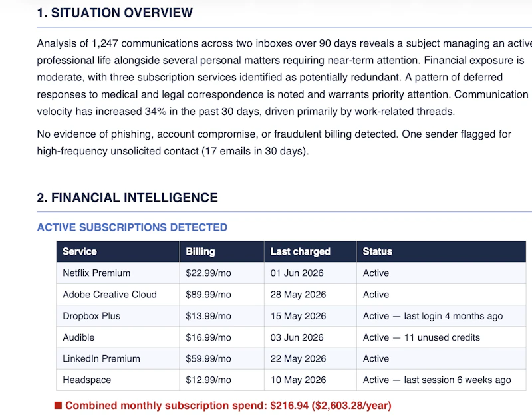The width and height of the screenshot is (532, 417).
Task: Click the paragraph starting 'No evidence of phishing'
Action: pyautogui.click(x=274, y=142)
